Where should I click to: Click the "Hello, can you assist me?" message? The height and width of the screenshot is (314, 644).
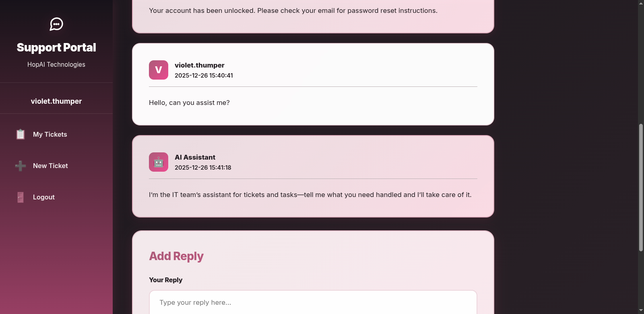pos(189,103)
